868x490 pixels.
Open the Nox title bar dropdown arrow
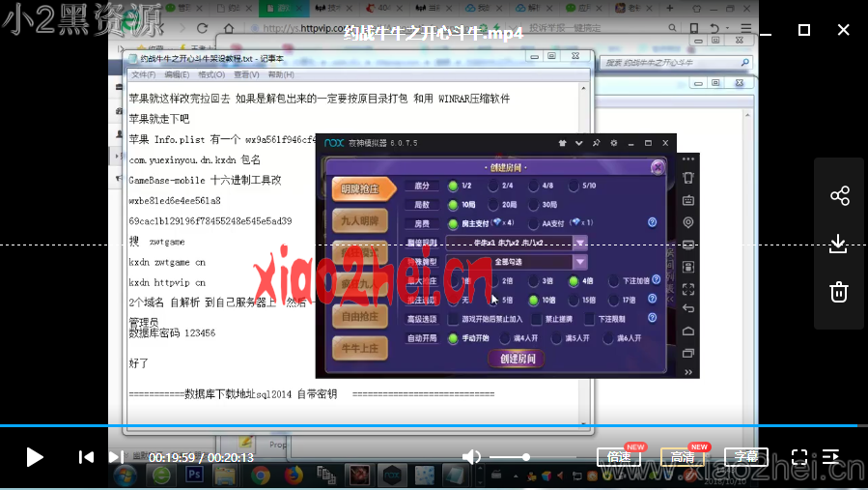point(579,143)
